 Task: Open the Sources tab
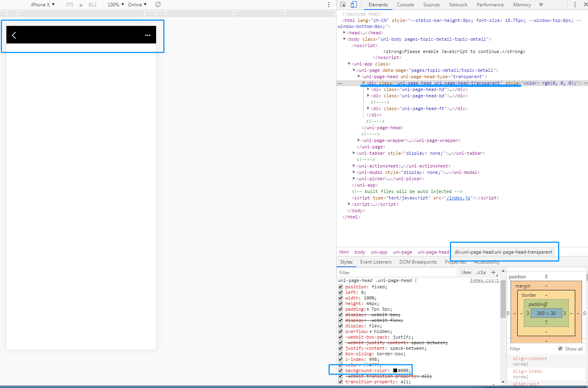[432, 5]
